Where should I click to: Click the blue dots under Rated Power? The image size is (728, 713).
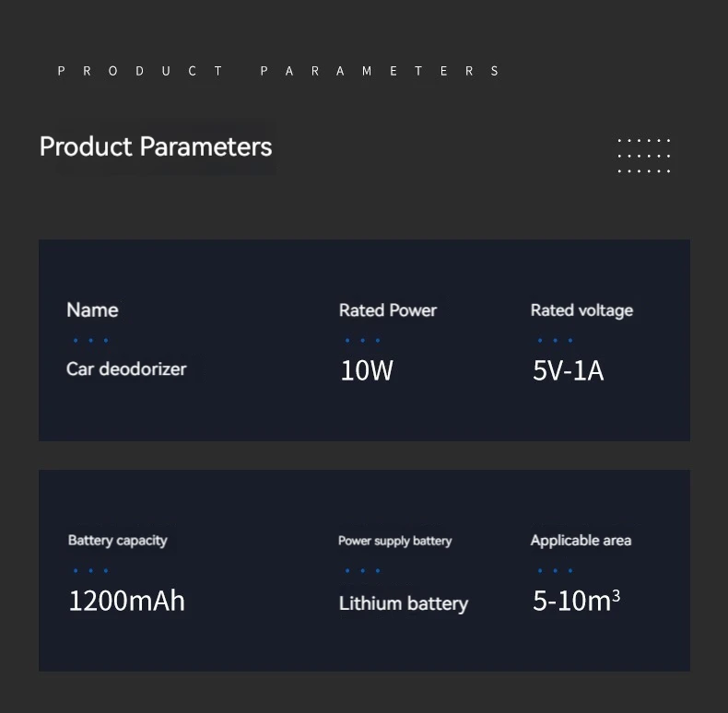362,340
